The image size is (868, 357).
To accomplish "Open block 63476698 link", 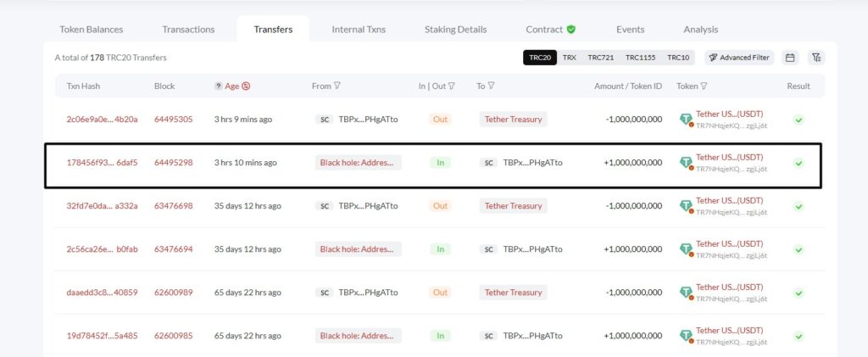I will pos(173,206).
